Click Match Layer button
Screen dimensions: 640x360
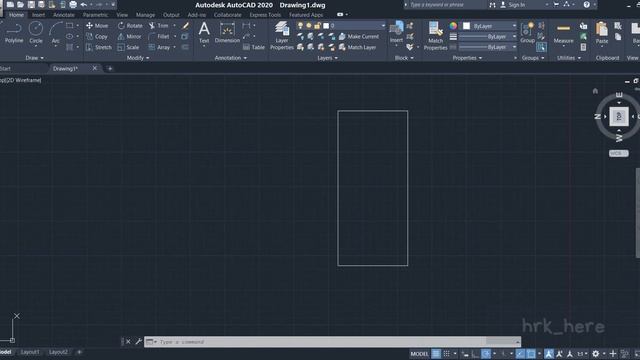(x=357, y=47)
